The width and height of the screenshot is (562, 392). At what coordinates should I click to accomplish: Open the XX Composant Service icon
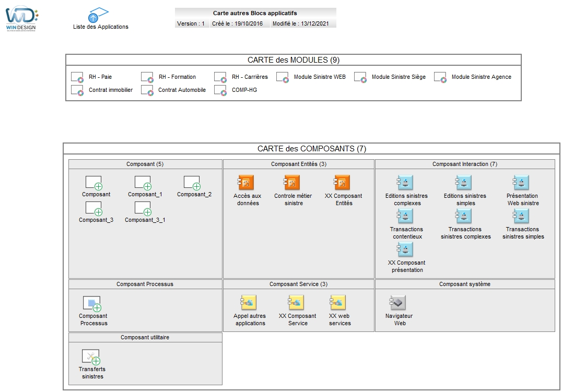point(296,303)
